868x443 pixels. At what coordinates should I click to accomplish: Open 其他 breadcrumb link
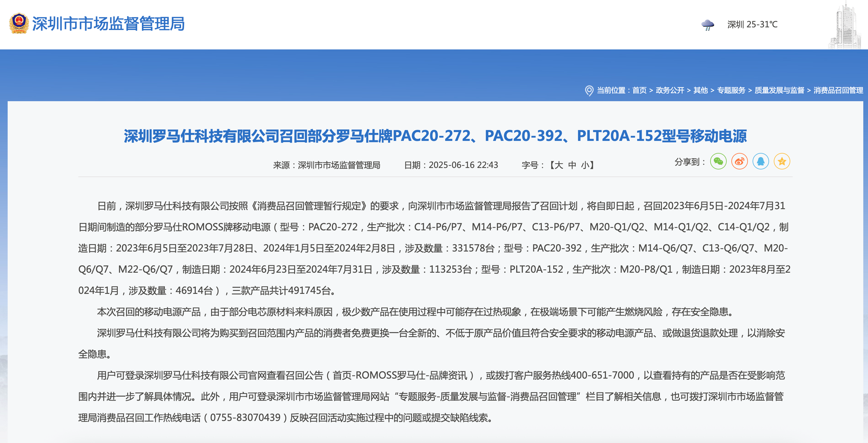tap(700, 91)
